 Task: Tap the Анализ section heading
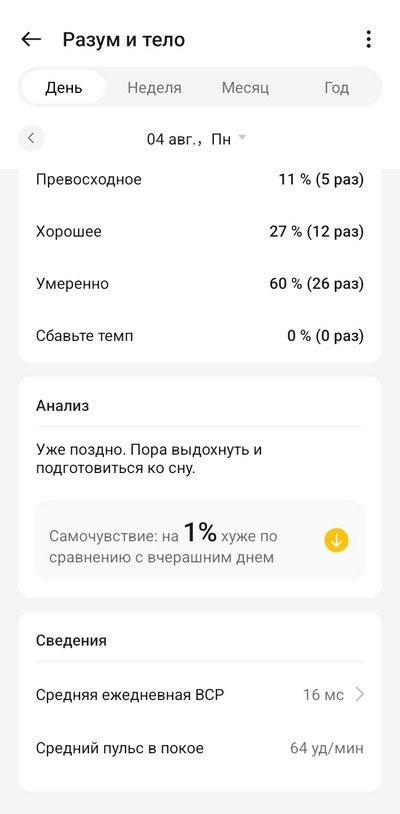point(62,405)
